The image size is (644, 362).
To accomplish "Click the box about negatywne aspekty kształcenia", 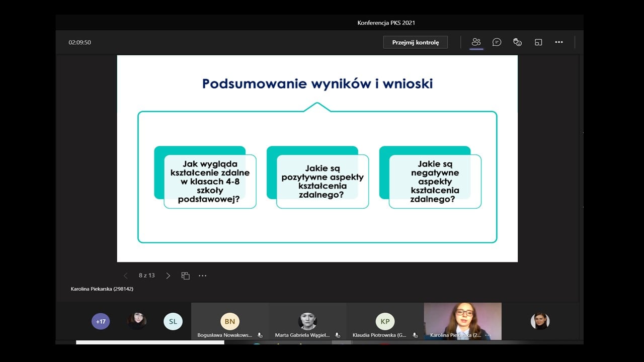I will 435,182.
